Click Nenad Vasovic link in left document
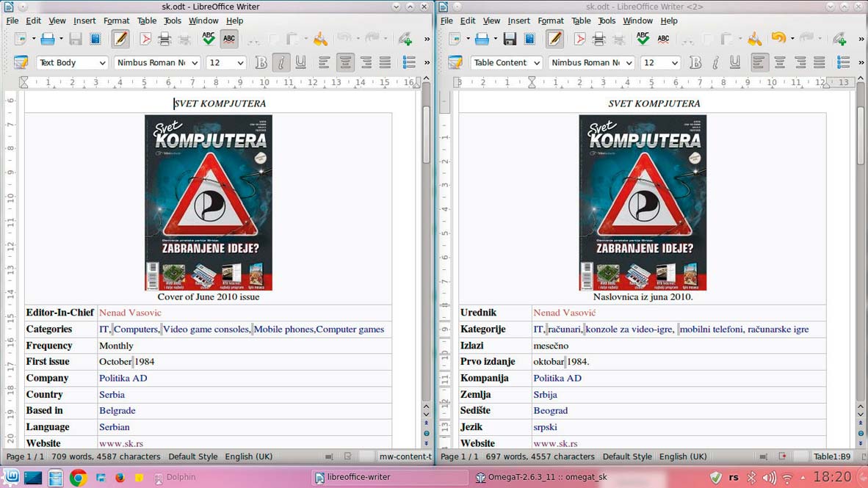The image size is (868, 488). [130, 313]
